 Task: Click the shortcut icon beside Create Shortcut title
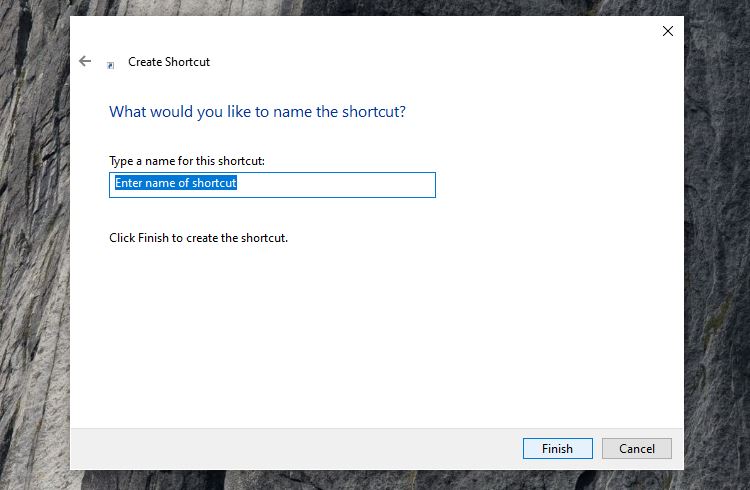coord(110,65)
